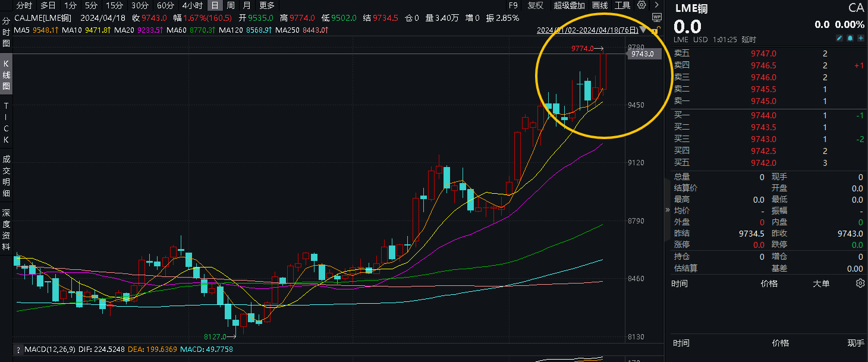Select the 周 weekly chart period
Image resolution: width=868 pixels, height=362 pixels.
231,5
